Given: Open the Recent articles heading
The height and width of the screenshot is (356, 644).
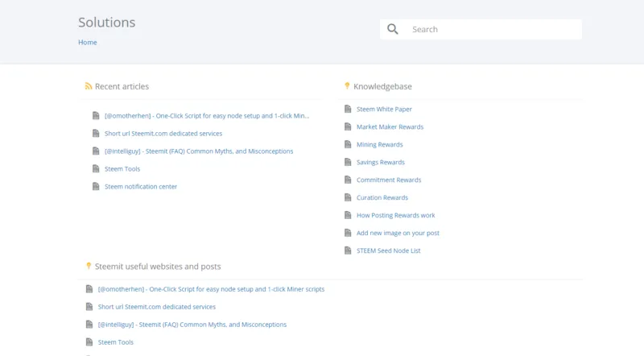Looking at the screenshot, I should pyautogui.click(x=122, y=86).
